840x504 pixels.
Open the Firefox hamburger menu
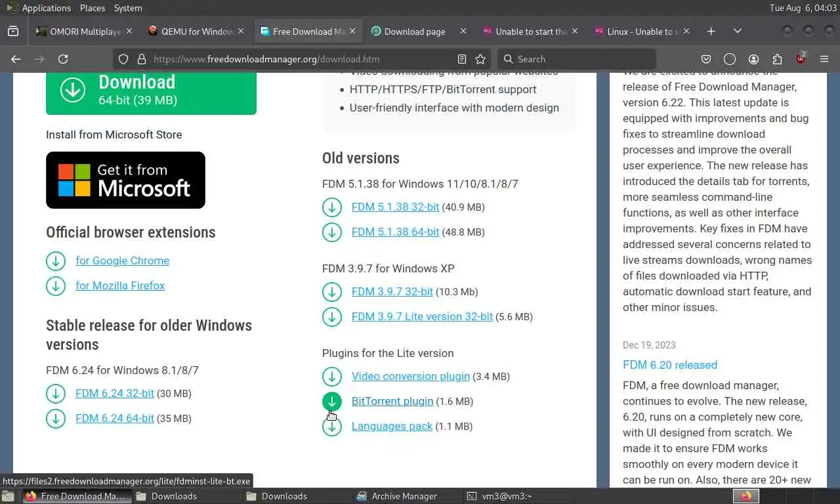pyautogui.click(x=824, y=59)
